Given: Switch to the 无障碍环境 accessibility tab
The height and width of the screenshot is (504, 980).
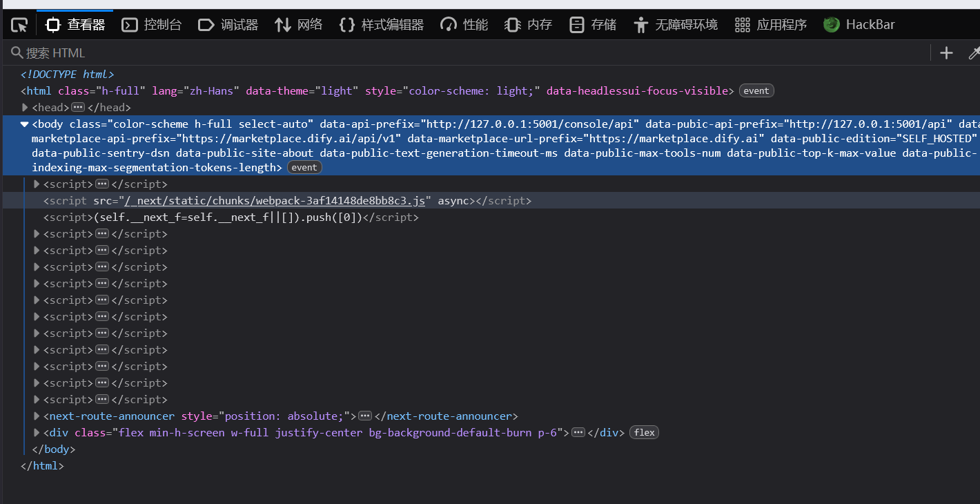Looking at the screenshot, I should [x=676, y=25].
